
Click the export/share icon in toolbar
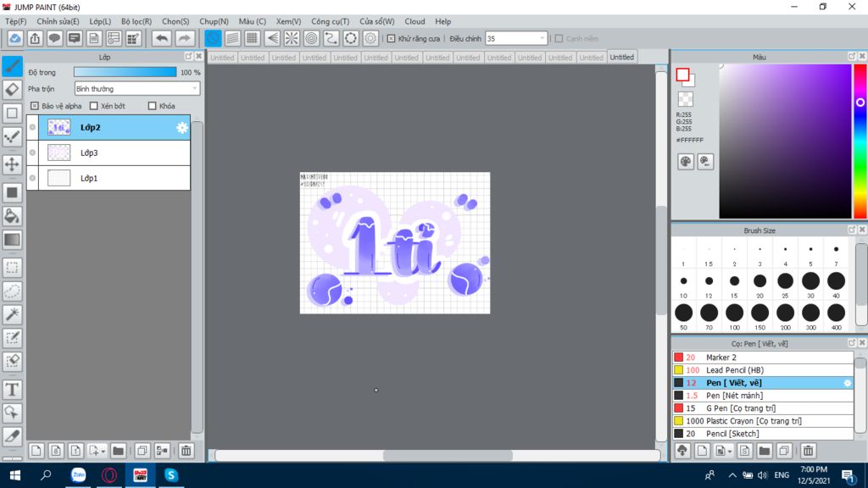click(x=35, y=38)
